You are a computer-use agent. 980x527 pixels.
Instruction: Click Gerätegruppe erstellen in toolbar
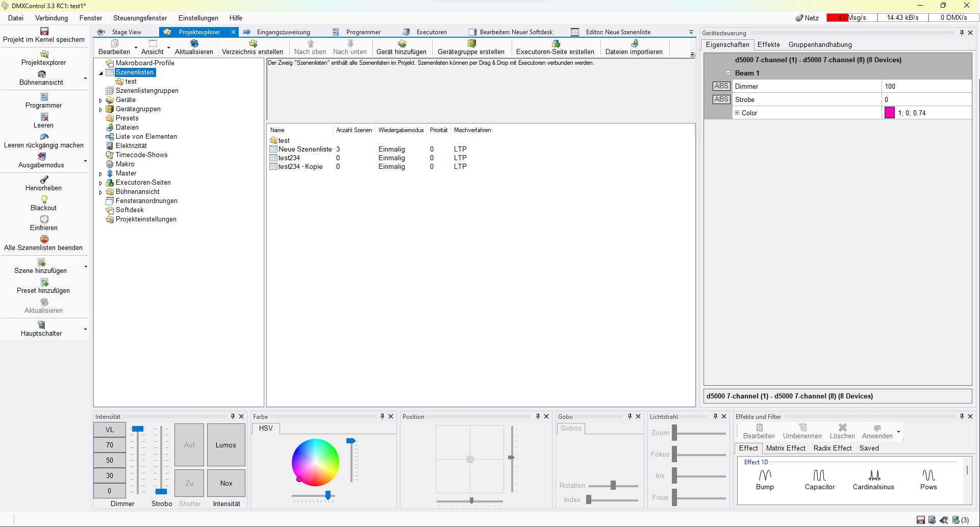(x=471, y=44)
